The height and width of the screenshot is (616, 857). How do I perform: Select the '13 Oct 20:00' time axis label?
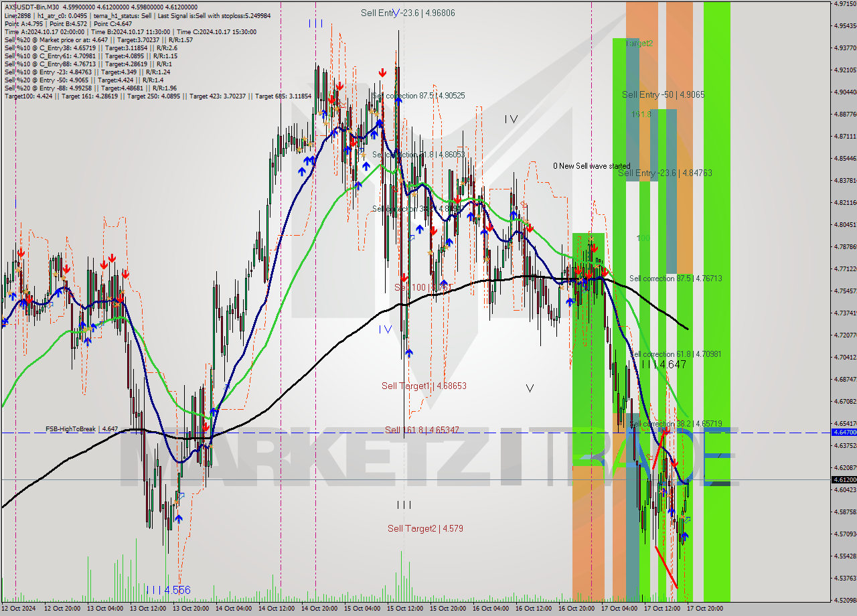[x=191, y=609]
